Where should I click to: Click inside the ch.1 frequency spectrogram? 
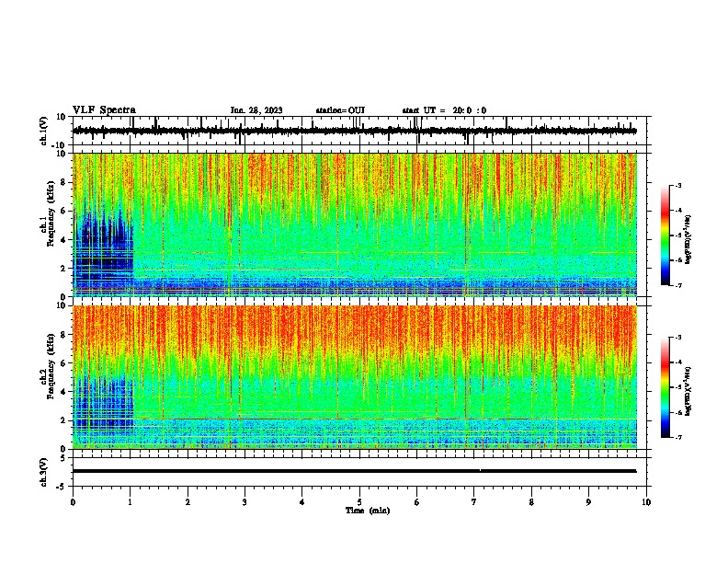pos(355,224)
